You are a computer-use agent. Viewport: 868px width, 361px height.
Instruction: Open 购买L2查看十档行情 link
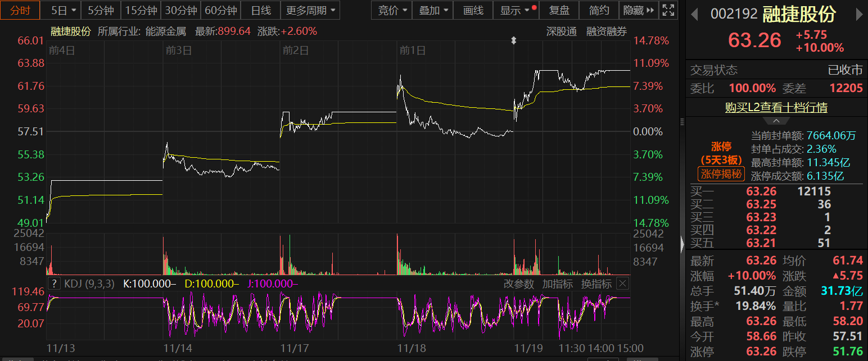776,107
